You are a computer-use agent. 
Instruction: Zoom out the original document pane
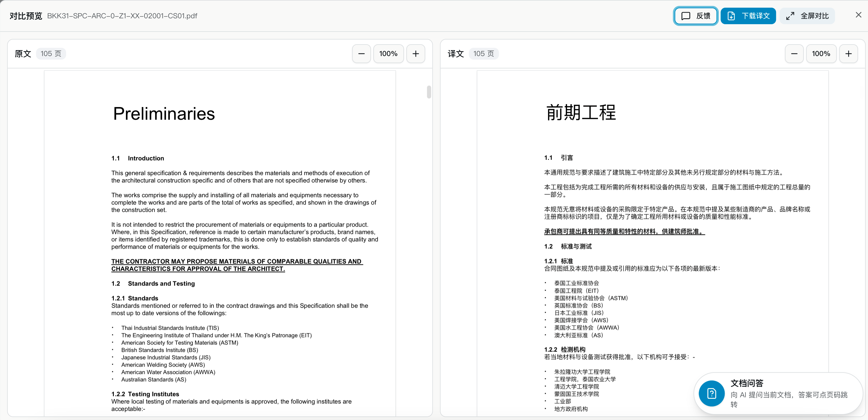pyautogui.click(x=361, y=54)
